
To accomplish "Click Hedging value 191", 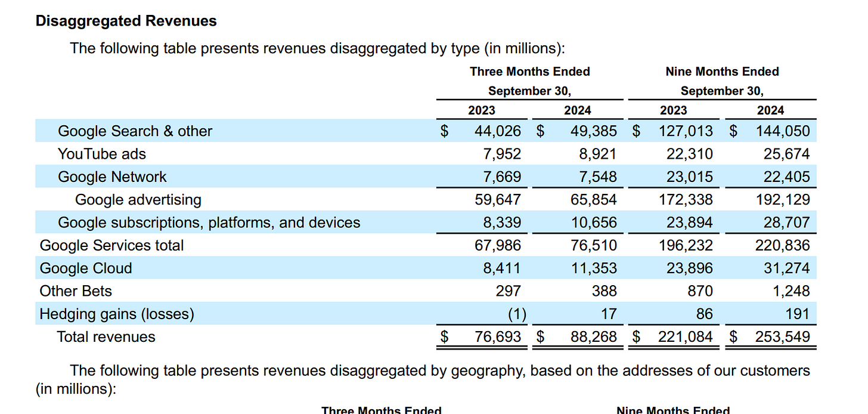I will pyautogui.click(x=798, y=314).
